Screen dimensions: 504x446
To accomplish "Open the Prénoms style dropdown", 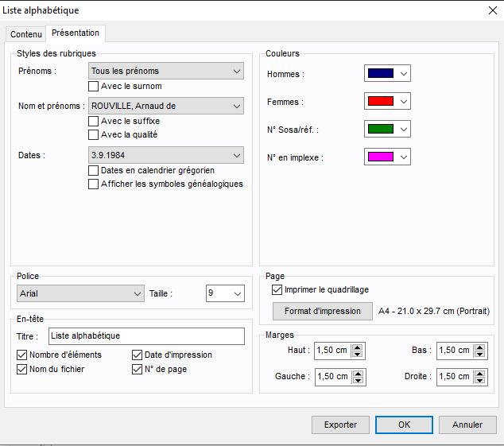I will pos(166,72).
